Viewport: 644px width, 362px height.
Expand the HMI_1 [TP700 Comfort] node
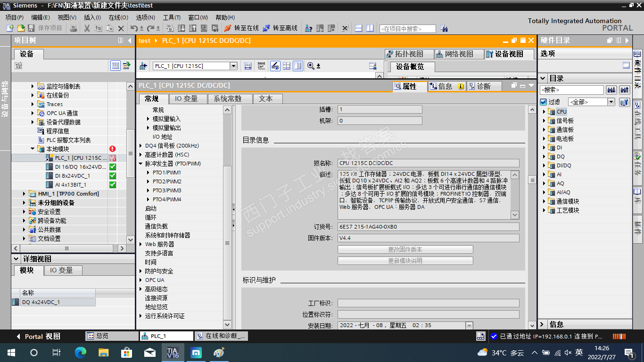point(25,194)
